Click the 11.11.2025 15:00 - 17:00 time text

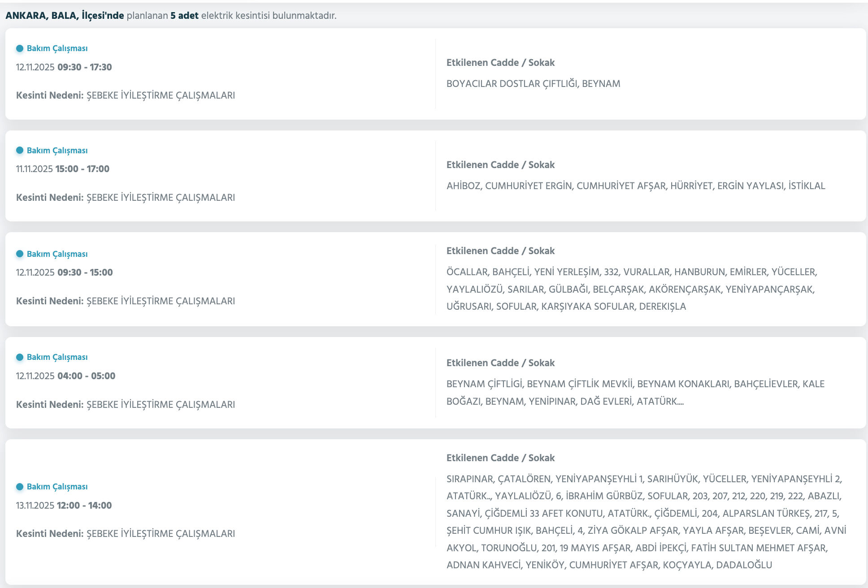tap(63, 169)
